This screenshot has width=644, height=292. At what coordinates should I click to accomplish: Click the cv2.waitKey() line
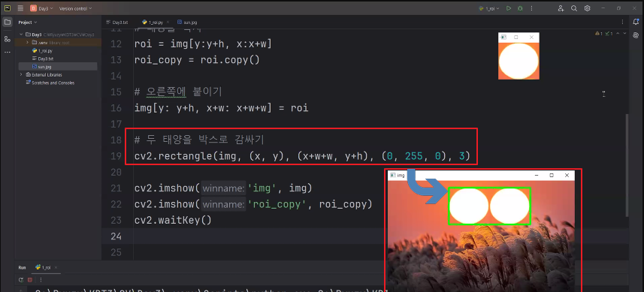coord(173,220)
